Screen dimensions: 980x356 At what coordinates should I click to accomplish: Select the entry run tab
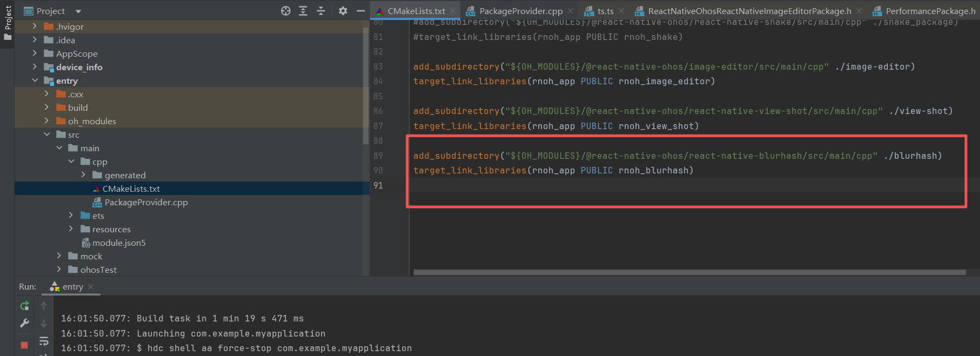tap(72, 287)
